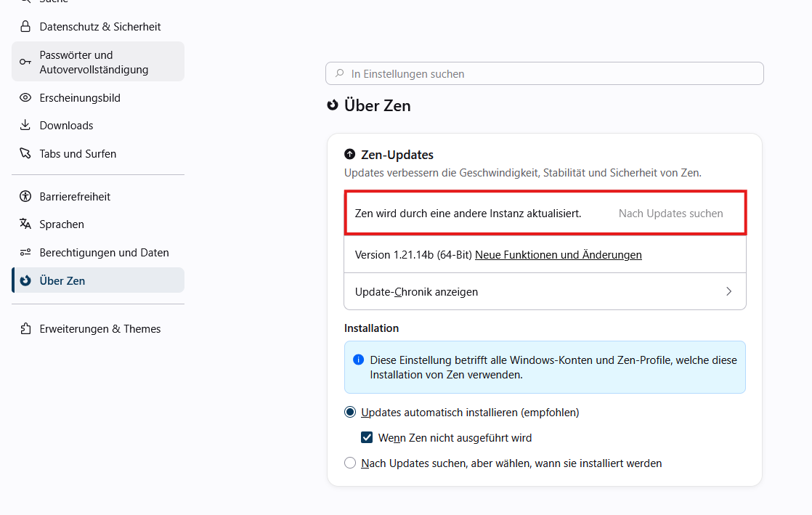Screen dimensions: 812x515
Task: Click the puzzle icon beside Erweiterungen & Themes
Action: coord(25,328)
